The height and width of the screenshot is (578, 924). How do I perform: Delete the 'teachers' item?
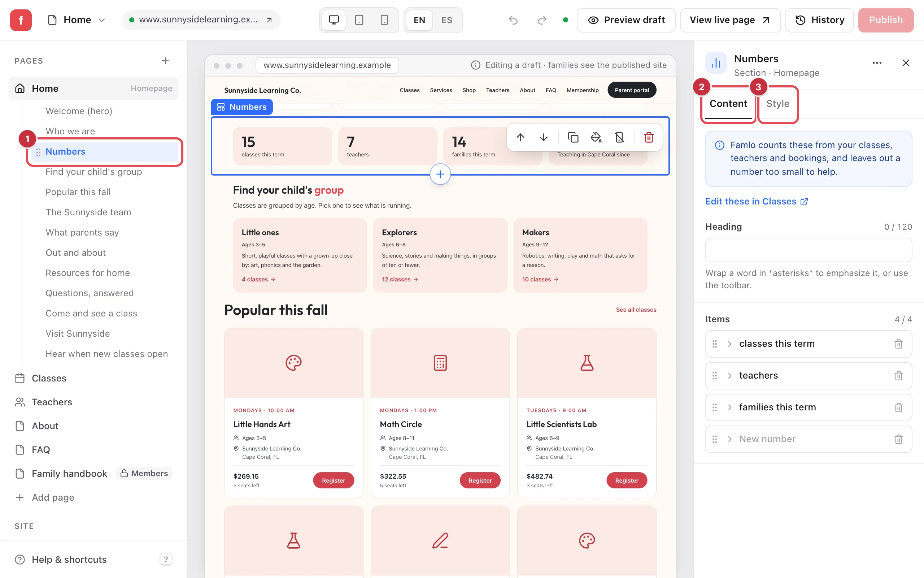click(x=898, y=376)
